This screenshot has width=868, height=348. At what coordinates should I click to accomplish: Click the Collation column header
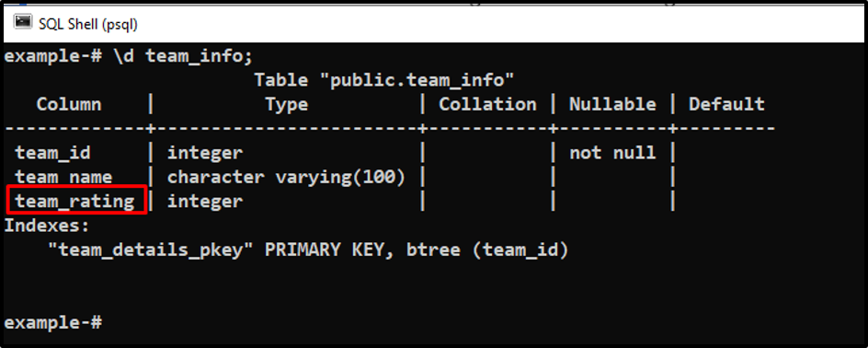pos(487,104)
